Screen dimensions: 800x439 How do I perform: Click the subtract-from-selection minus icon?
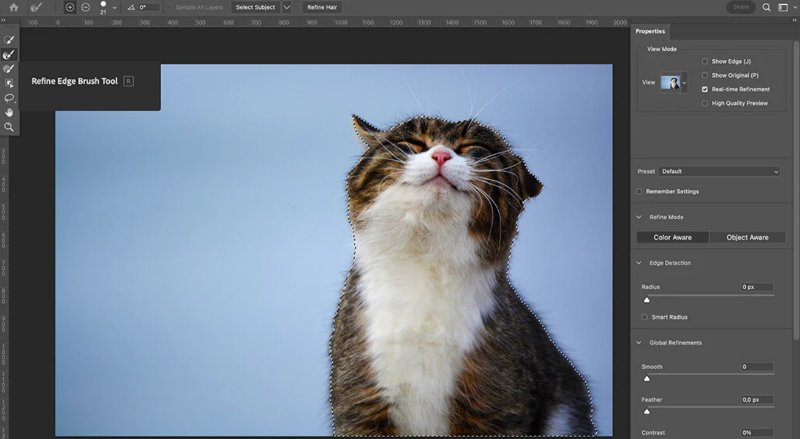pyautogui.click(x=84, y=7)
